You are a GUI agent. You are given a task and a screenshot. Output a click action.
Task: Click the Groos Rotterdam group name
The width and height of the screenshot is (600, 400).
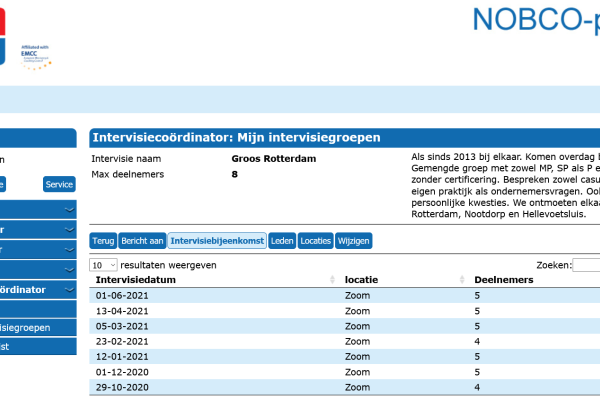click(274, 158)
